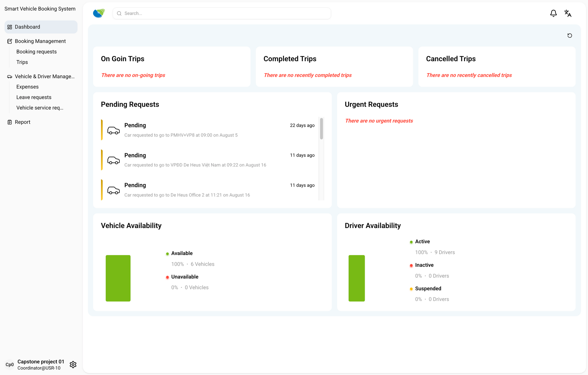Click green bar in Vehicle Availability chart
Viewport: 588px width, 375px height.
click(x=118, y=278)
